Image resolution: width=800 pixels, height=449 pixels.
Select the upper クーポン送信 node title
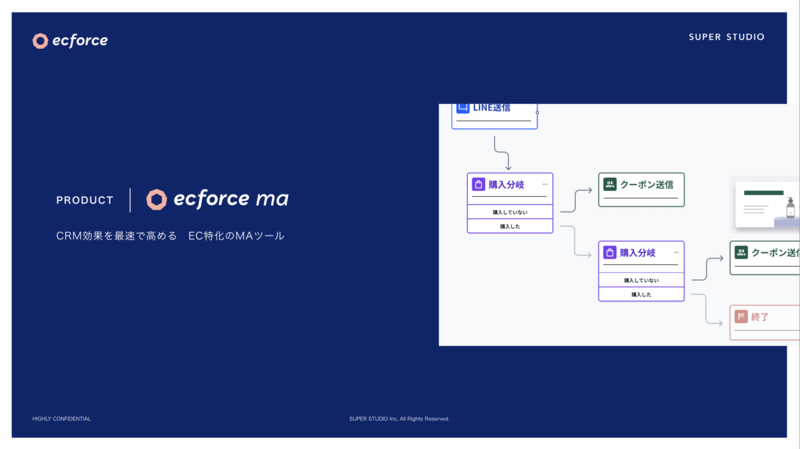tap(646, 185)
